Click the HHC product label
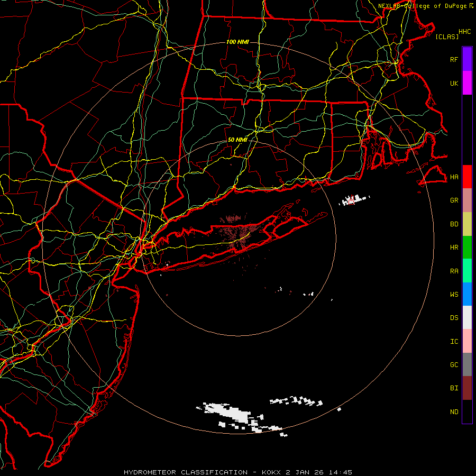This screenshot has width=476, height=476. [x=465, y=32]
